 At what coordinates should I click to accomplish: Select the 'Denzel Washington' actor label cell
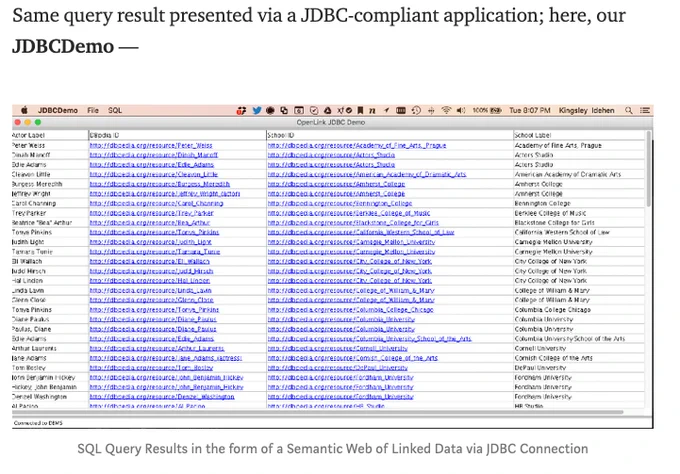coord(50,397)
